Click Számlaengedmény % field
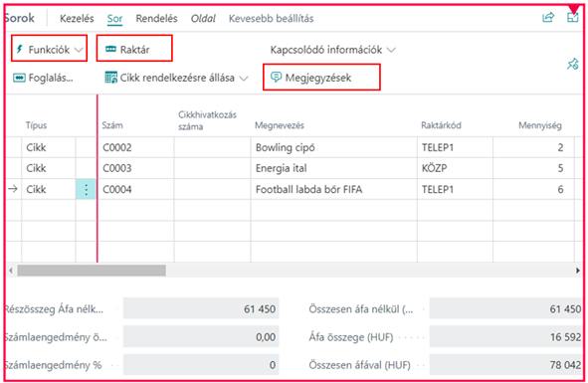 [201, 365]
